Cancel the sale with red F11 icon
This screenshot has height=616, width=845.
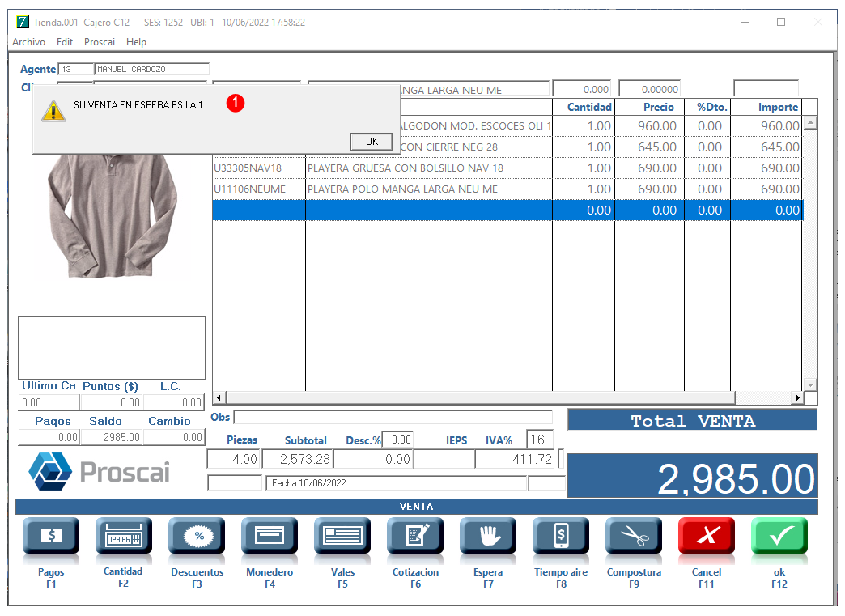(707, 536)
